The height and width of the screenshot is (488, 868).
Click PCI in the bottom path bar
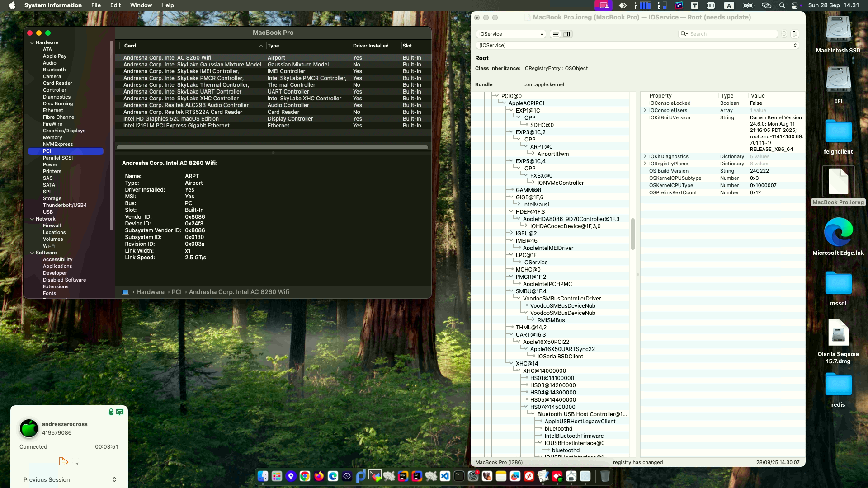(176, 292)
